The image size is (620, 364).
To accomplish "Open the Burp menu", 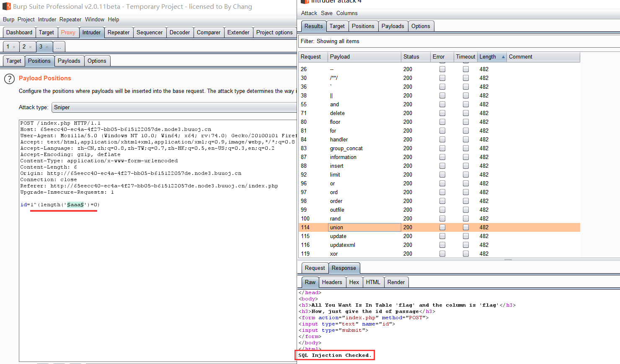I will 8,20.
